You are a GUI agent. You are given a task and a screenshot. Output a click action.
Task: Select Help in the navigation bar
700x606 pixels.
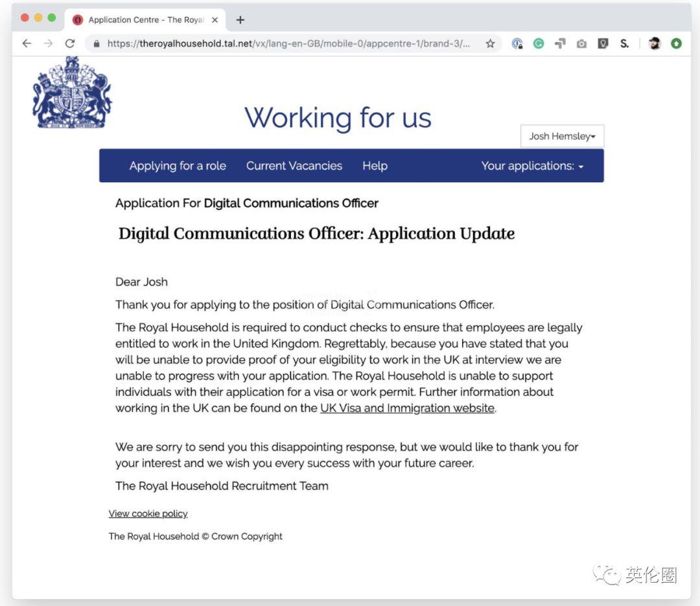[x=375, y=166]
